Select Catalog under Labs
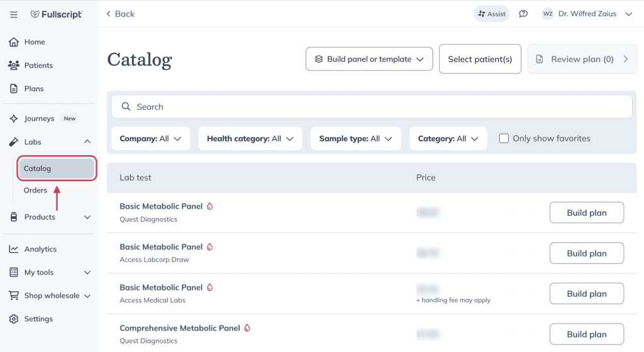 pyautogui.click(x=57, y=168)
